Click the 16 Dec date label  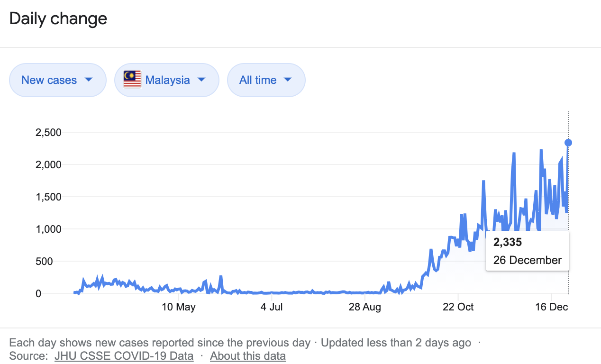(x=551, y=307)
